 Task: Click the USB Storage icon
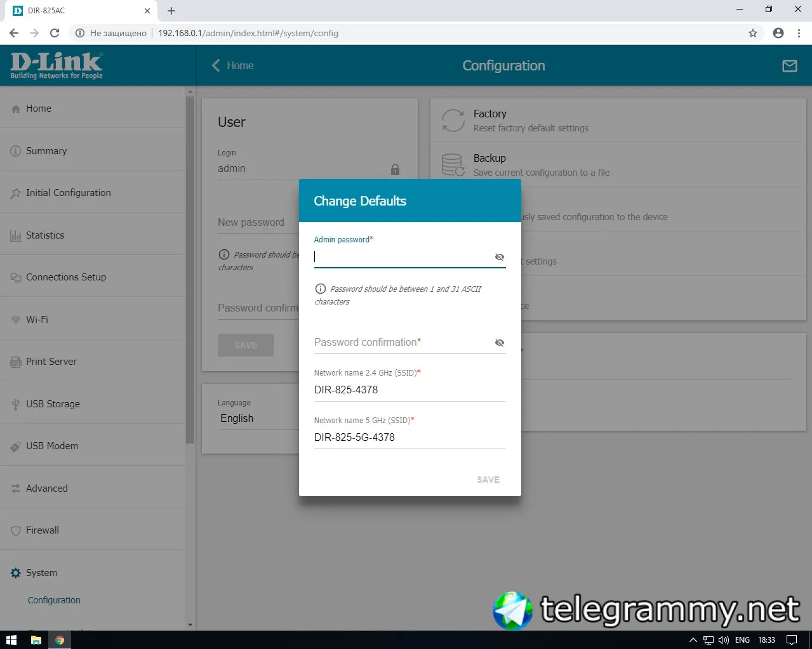click(16, 404)
